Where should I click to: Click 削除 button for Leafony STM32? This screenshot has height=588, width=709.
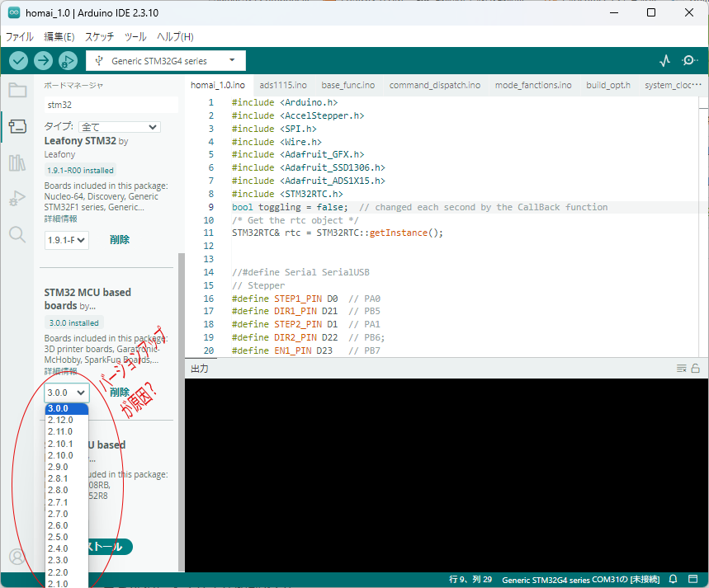120,239
